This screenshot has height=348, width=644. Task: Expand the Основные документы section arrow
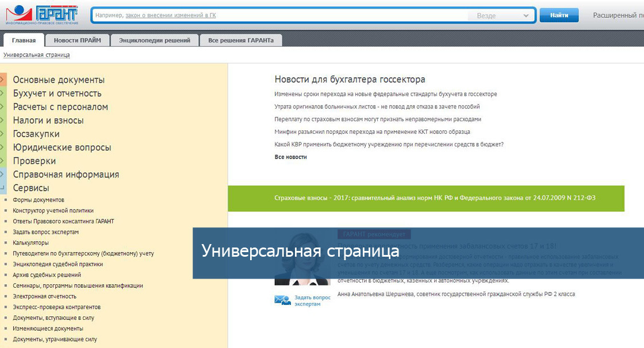click(x=3, y=79)
